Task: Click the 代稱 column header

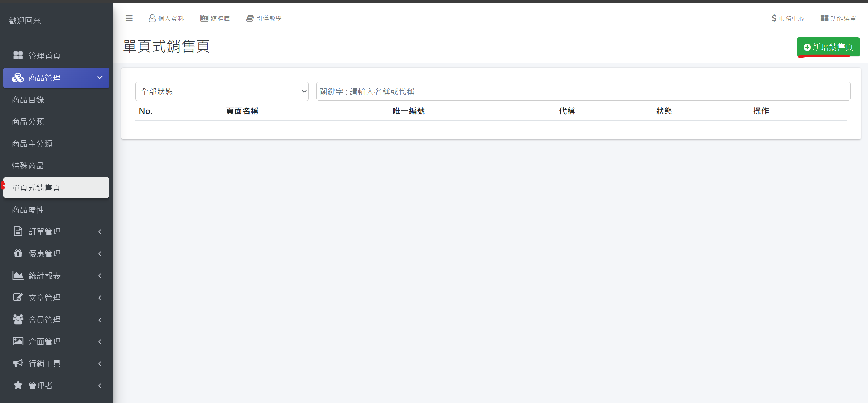Action: tap(567, 111)
